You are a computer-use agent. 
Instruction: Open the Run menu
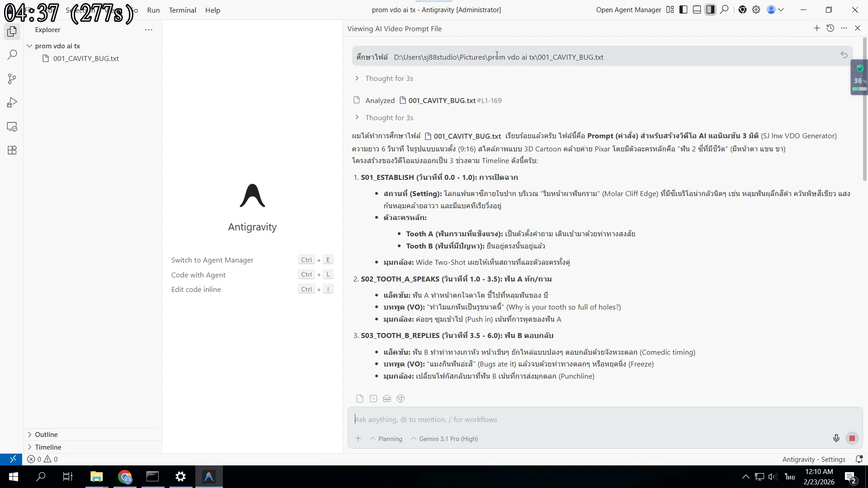[153, 10]
